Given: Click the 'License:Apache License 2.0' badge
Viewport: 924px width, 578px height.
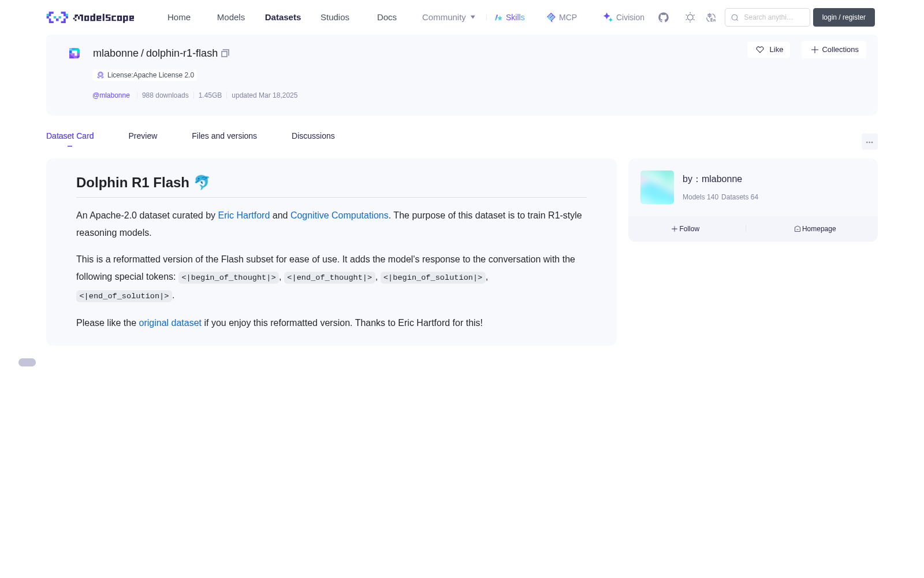Looking at the screenshot, I should (x=145, y=75).
